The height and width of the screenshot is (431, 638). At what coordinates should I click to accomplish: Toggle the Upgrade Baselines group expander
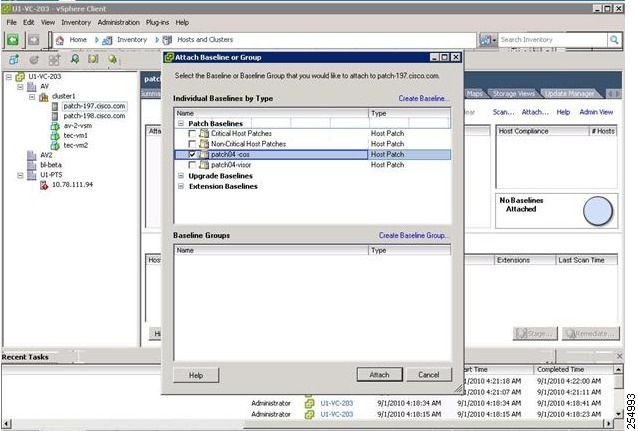click(x=181, y=176)
